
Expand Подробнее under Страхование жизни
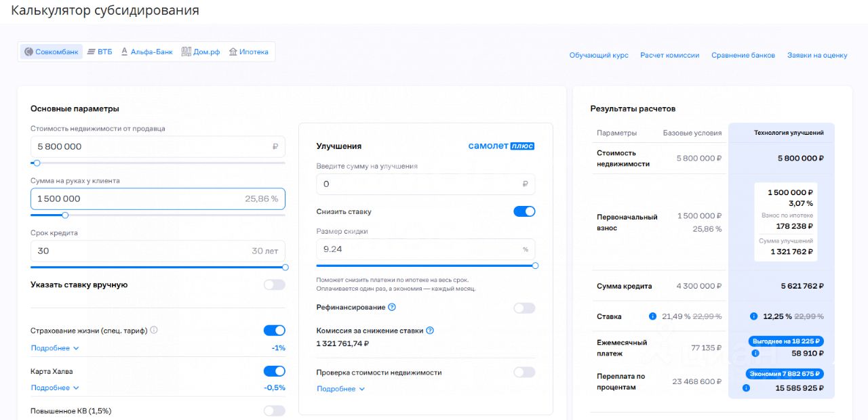[x=55, y=348]
